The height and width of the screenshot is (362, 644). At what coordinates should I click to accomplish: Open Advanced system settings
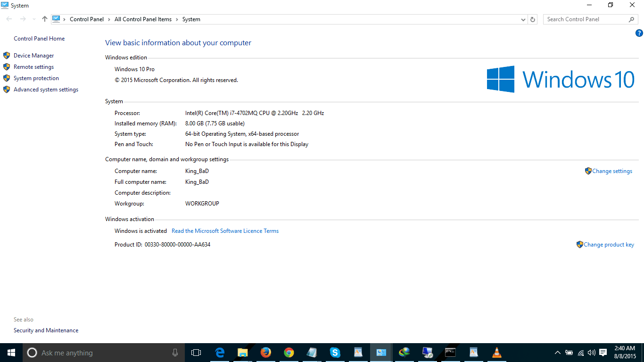pyautogui.click(x=46, y=90)
